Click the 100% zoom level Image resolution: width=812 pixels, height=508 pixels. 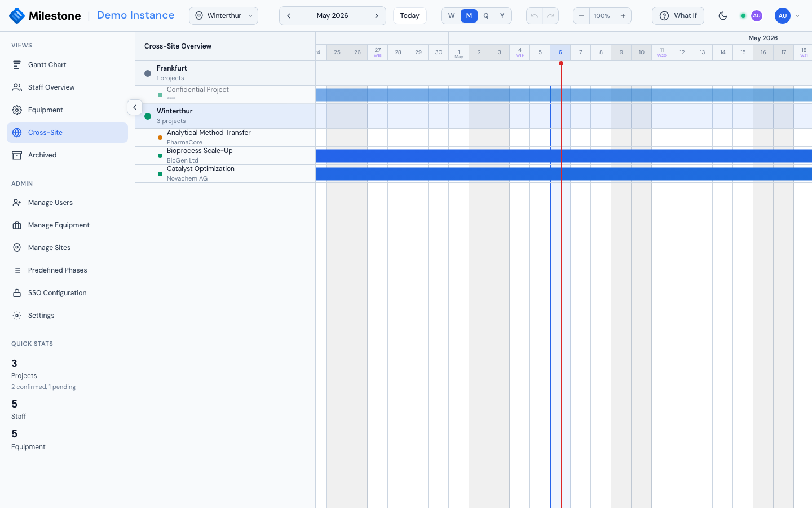click(602, 16)
